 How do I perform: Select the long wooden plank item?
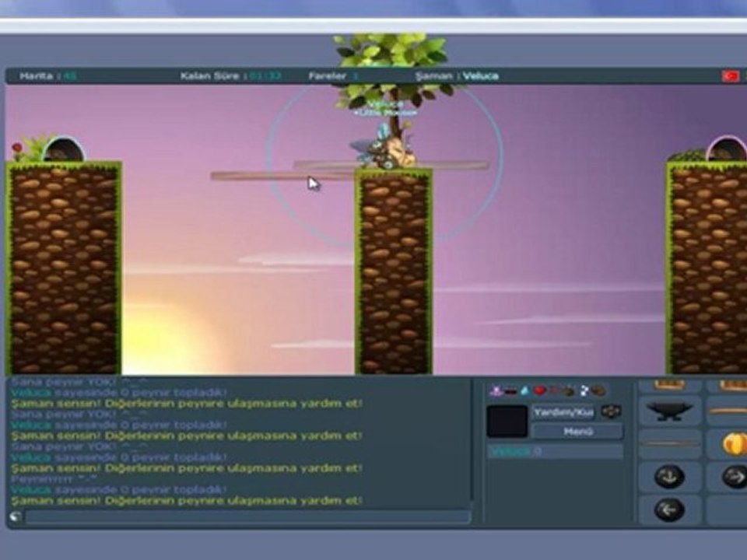pos(728,411)
